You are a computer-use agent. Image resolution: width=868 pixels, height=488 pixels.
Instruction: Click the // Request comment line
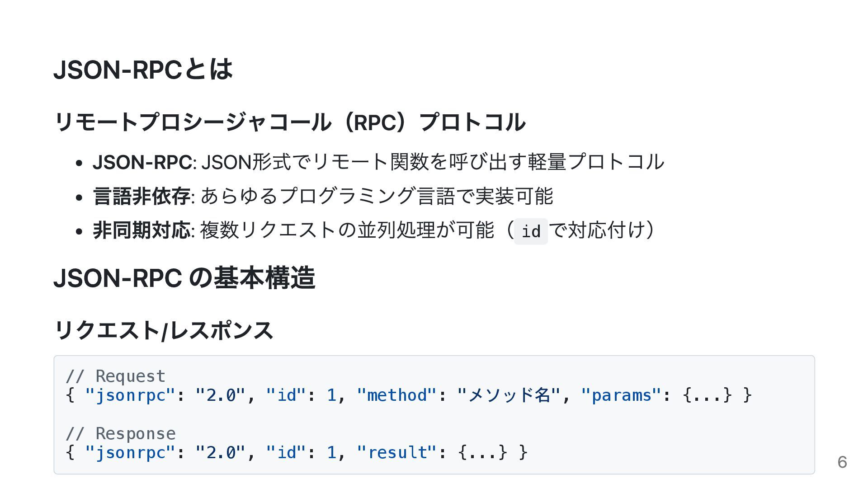pyautogui.click(x=116, y=376)
